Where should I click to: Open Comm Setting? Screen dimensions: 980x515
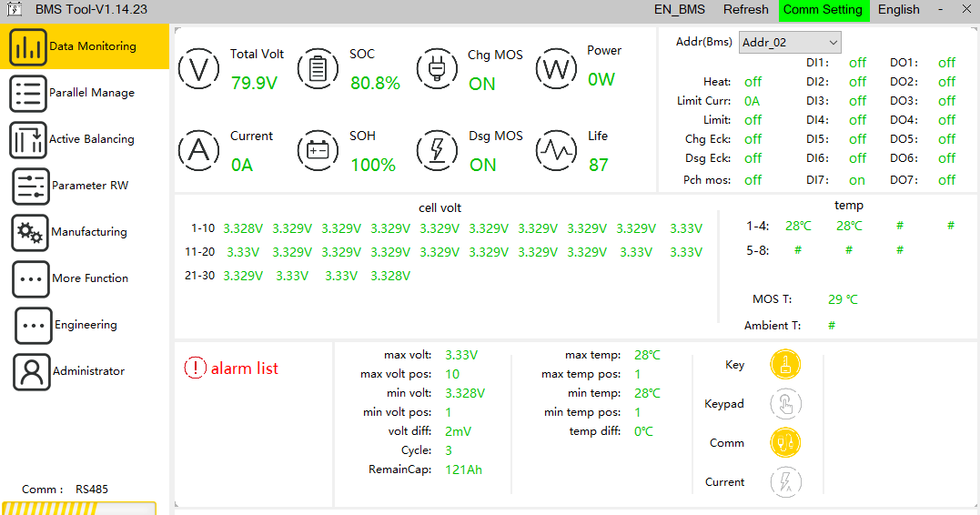coord(823,10)
